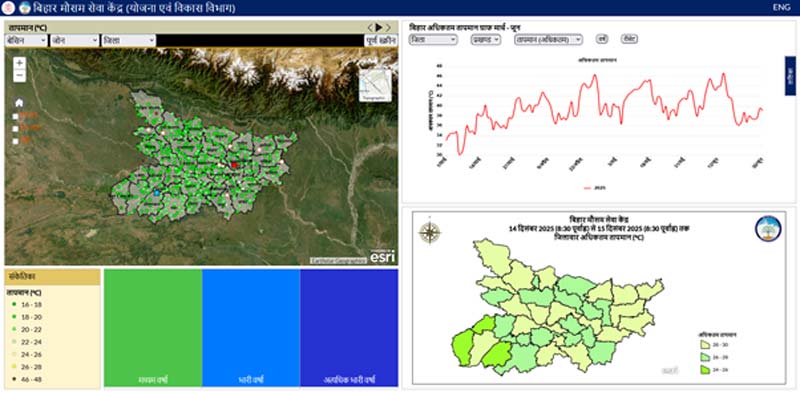Reset the map with the home icon
The height and width of the screenshot is (393, 800).
coord(19,103)
